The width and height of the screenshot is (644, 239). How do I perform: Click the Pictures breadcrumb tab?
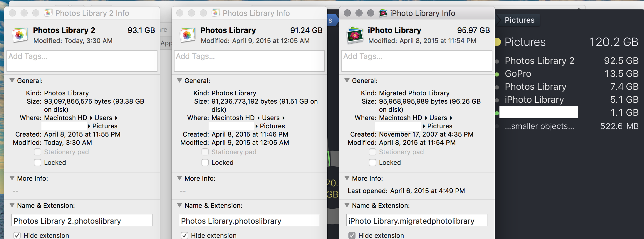tap(519, 20)
